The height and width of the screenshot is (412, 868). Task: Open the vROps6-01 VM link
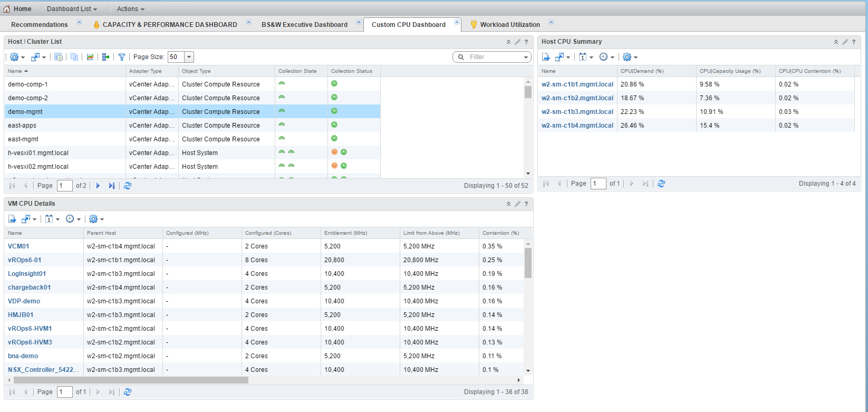(x=24, y=260)
